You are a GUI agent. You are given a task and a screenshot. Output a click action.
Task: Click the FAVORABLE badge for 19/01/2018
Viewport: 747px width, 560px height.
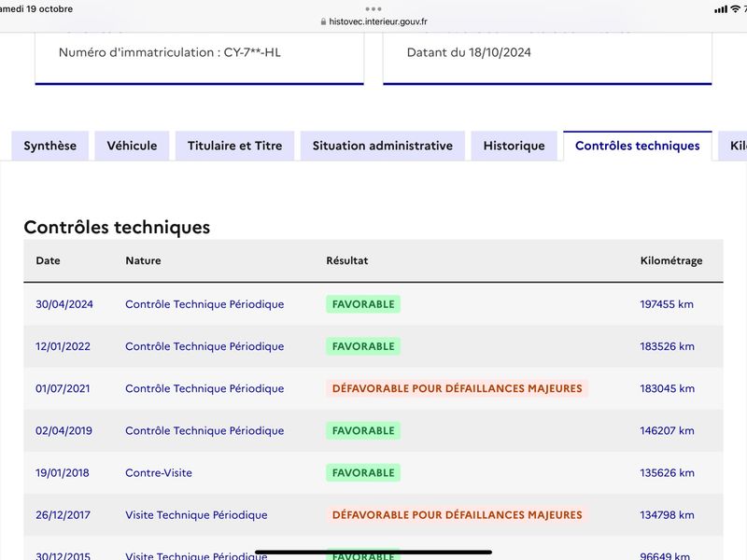363,473
